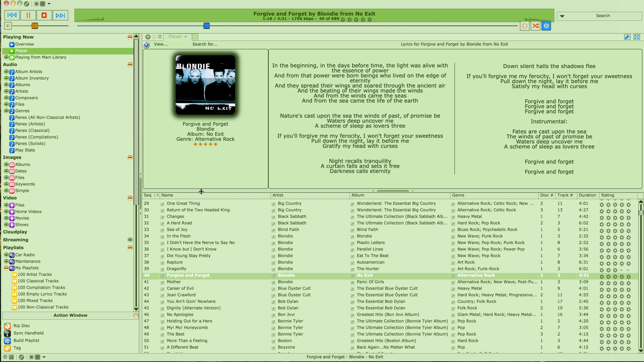This screenshot has height=362, width=644.
Task: Collapse the Action Window panel
Action: (x=136, y=316)
